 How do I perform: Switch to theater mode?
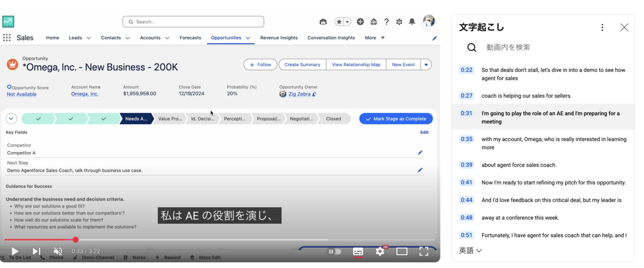402,251
